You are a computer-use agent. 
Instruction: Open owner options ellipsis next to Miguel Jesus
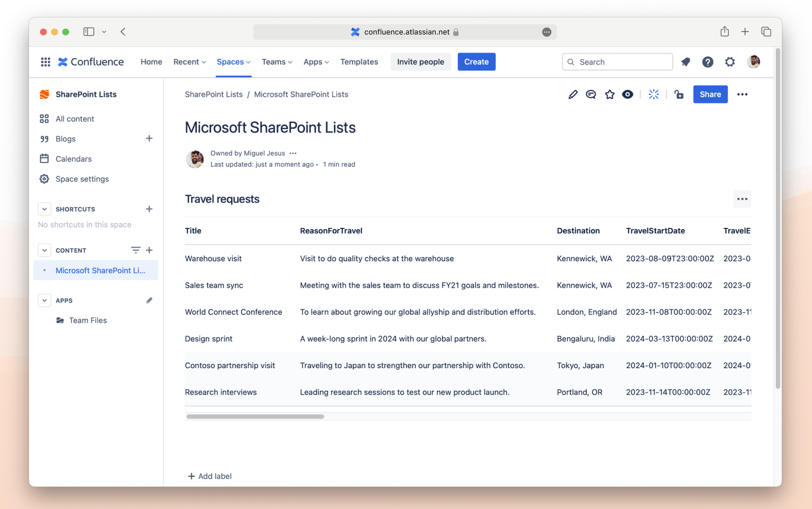[x=293, y=153]
